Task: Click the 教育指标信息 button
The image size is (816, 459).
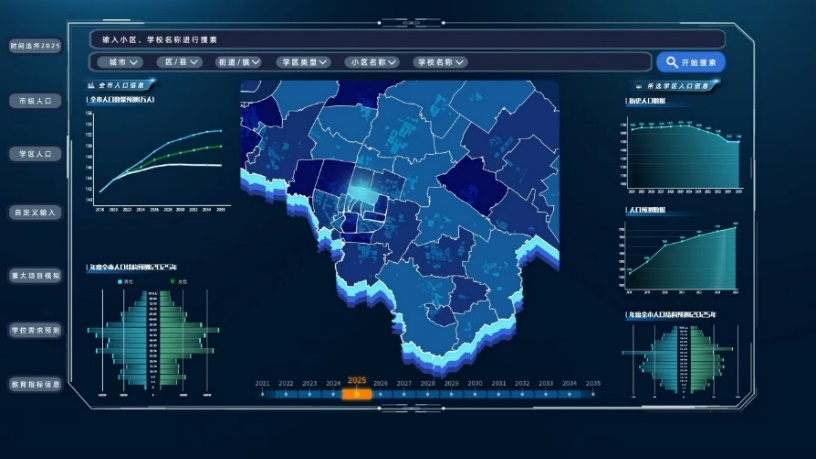Action: (35, 384)
